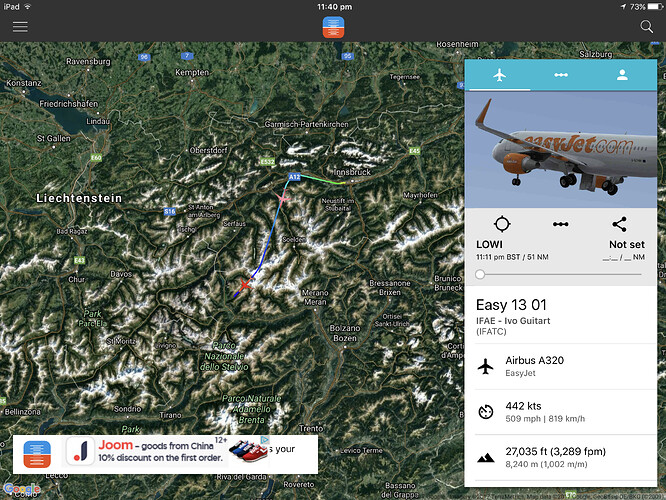Select the LOWI departure airport

pyautogui.click(x=489, y=245)
